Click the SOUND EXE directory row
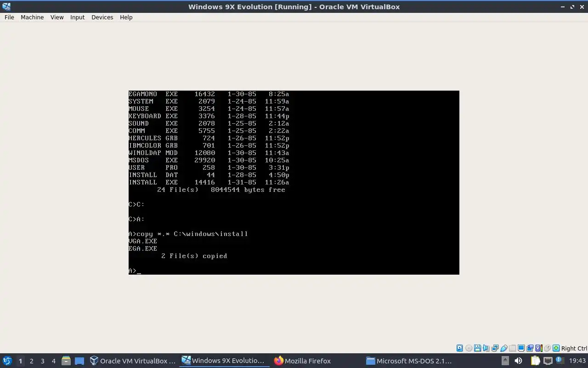588x368 pixels. tap(209, 123)
